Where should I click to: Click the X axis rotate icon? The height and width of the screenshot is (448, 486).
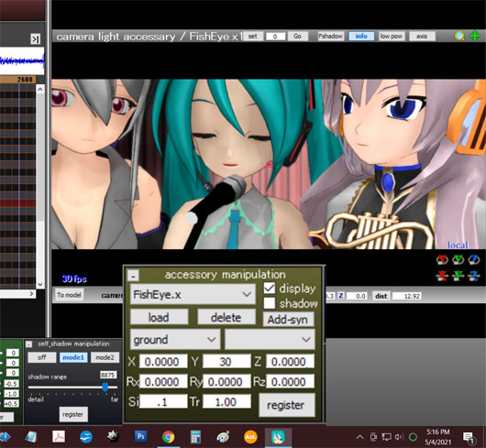point(442,259)
